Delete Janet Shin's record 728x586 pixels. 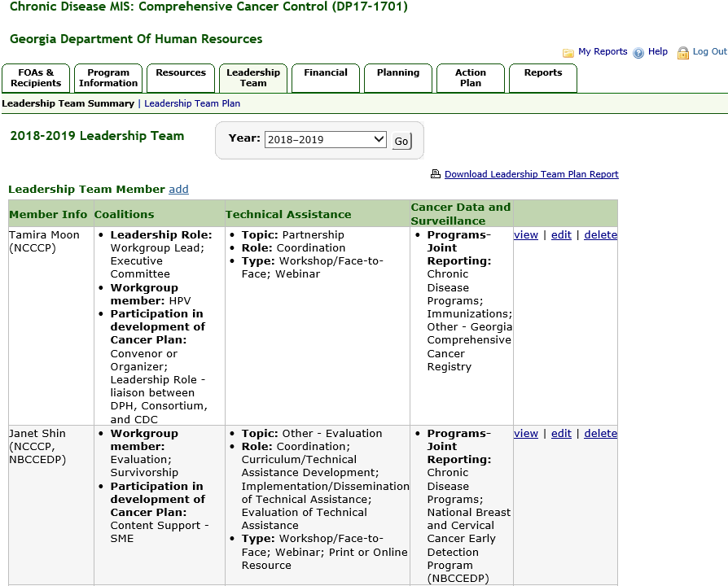point(601,433)
